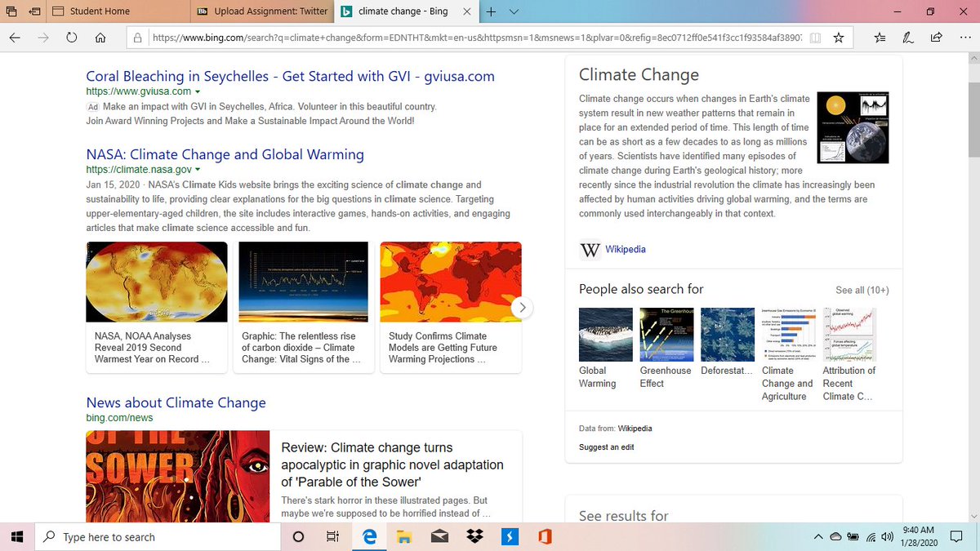Open News about Climate Change link
Image resolution: width=980 pixels, height=551 pixels.
click(176, 402)
